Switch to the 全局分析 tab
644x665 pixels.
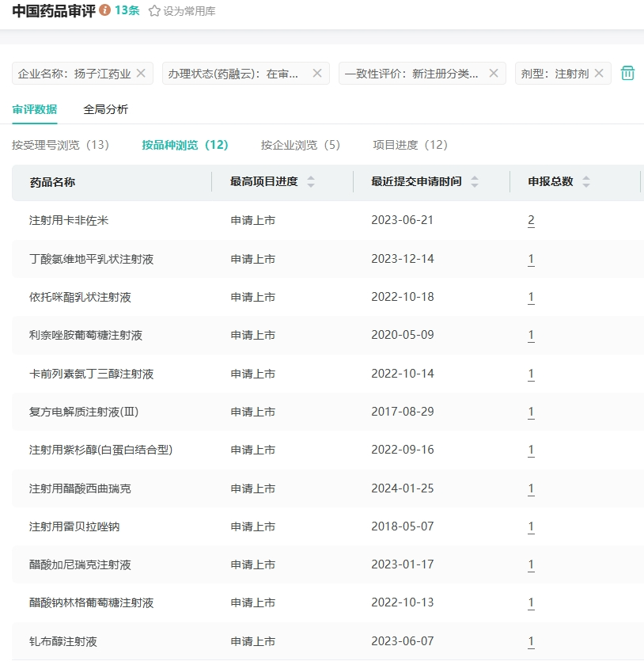coord(106,109)
